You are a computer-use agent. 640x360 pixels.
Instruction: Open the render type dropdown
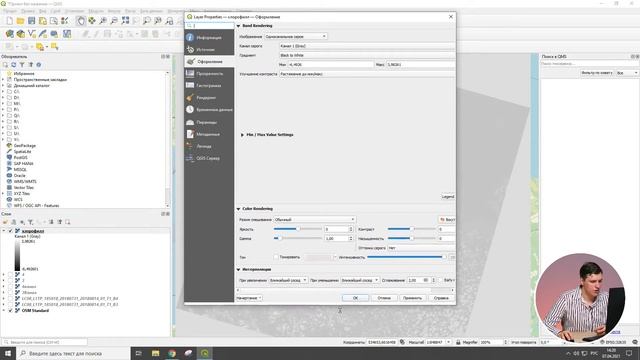point(296,36)
